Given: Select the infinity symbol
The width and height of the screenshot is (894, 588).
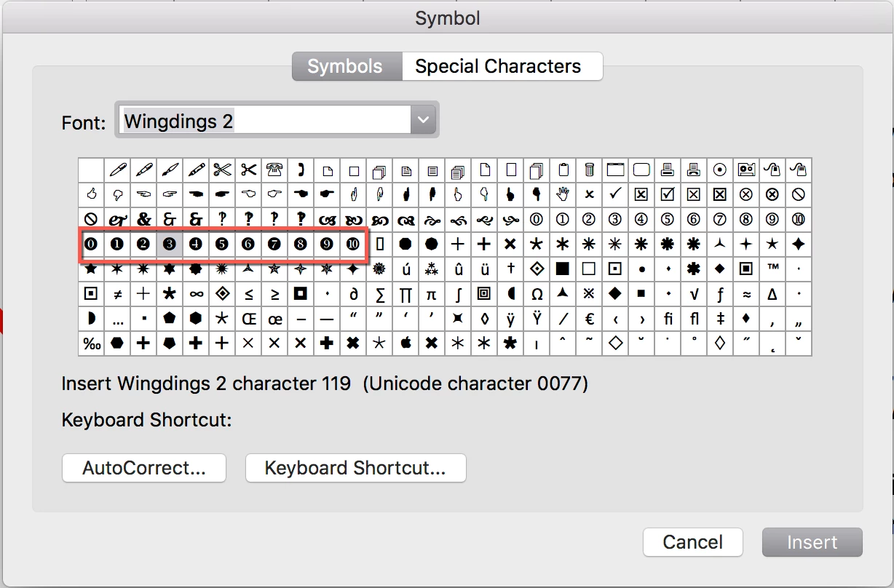Looking at the screenshot, I should pyautogui.click(x=196, y=294).
